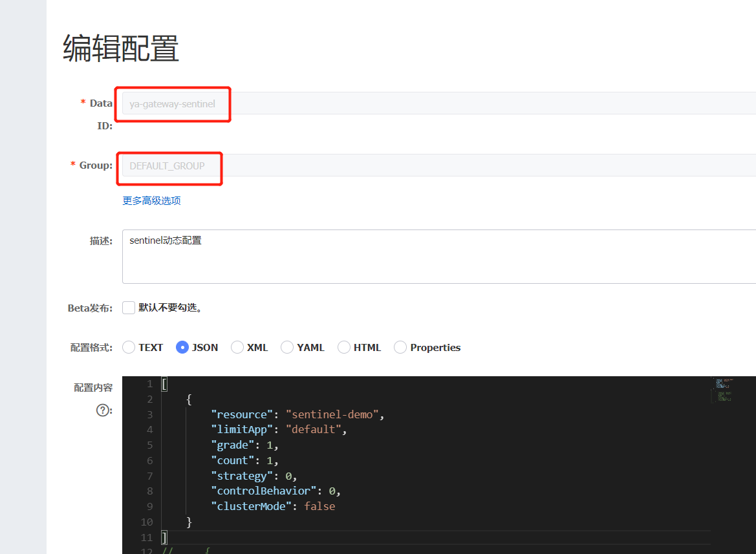Choose JSON as the config format

coord(182,347)
